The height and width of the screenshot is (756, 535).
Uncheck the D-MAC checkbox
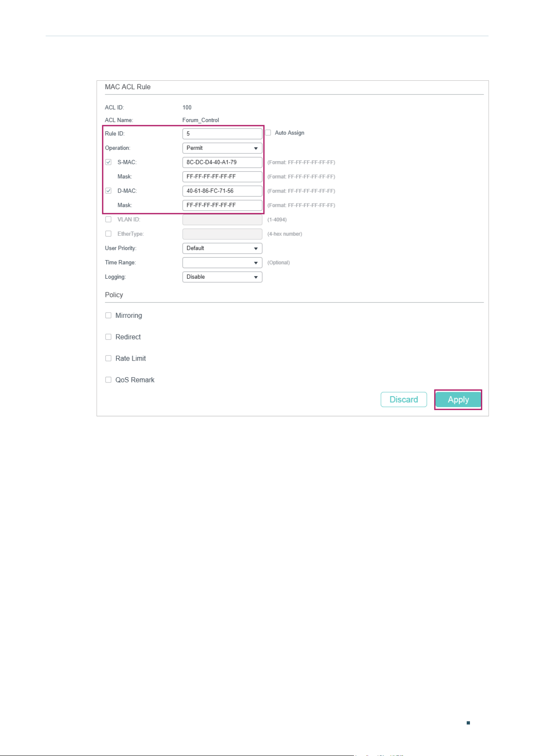point(108,191)
